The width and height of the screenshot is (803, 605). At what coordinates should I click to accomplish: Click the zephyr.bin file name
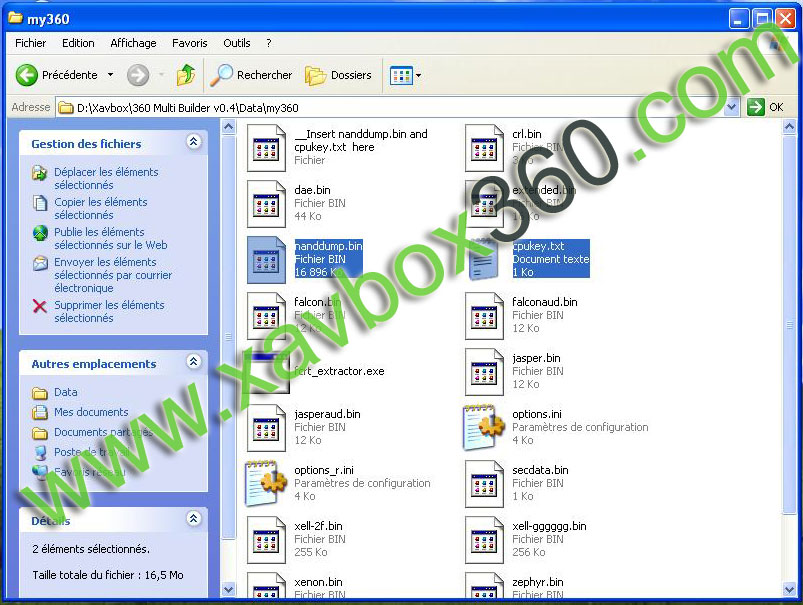tap(538, 582)
